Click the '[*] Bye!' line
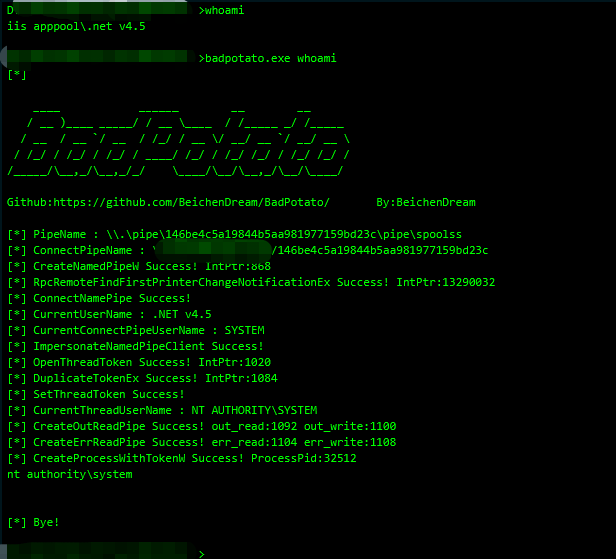Image resolution: width=616 pixels, height=559 pixels. pyautogui.click(x=33, y=522)
